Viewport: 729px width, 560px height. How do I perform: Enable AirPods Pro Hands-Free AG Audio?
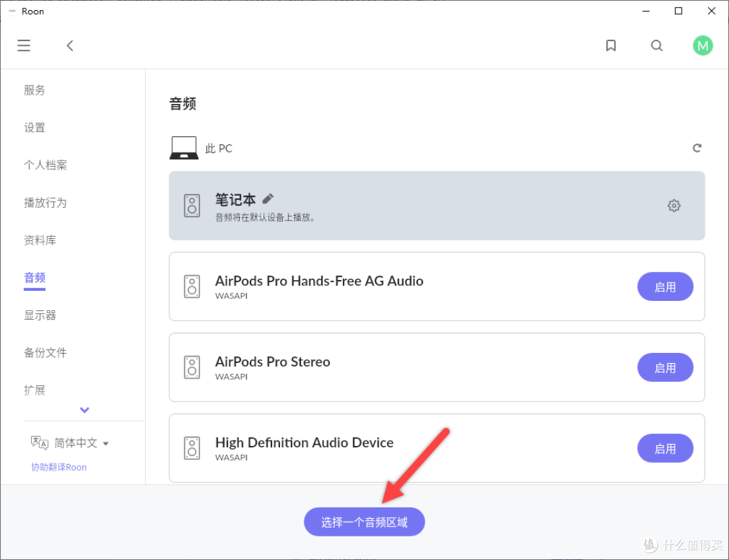[x=665, y=287]
